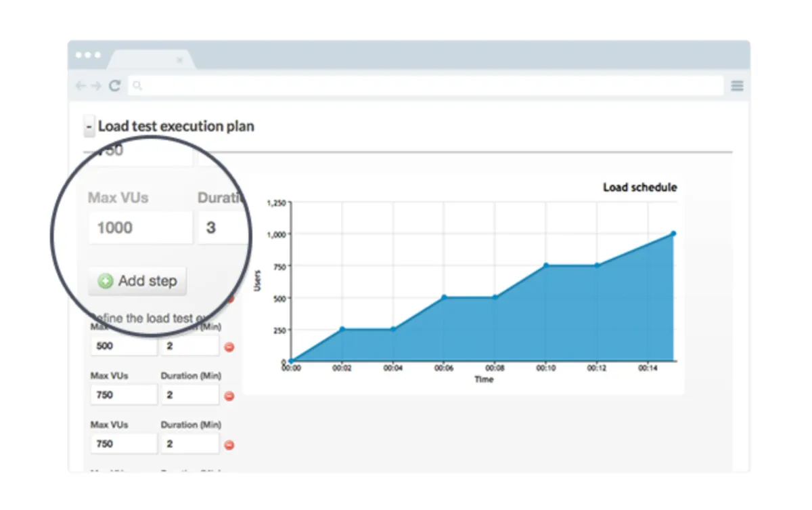Click the 500-user data point at 00:08
Viewport: 812px width, 510px height.
click(495, 297)
